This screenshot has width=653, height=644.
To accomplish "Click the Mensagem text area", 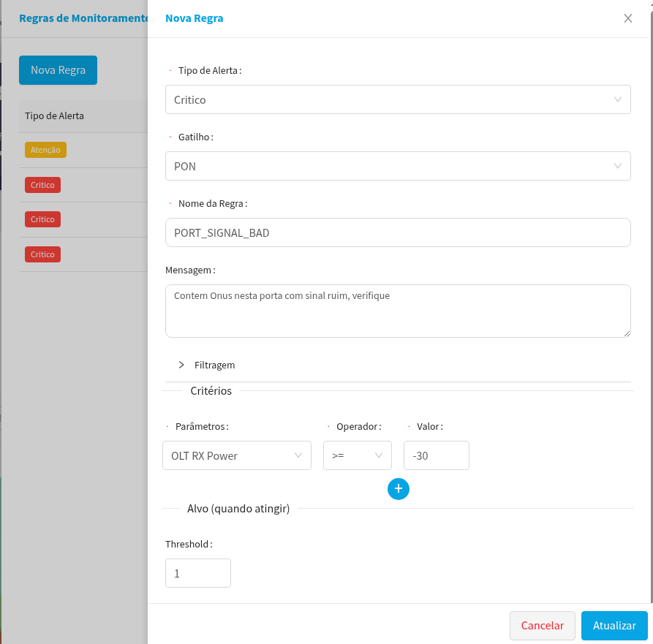I will 398,311.
